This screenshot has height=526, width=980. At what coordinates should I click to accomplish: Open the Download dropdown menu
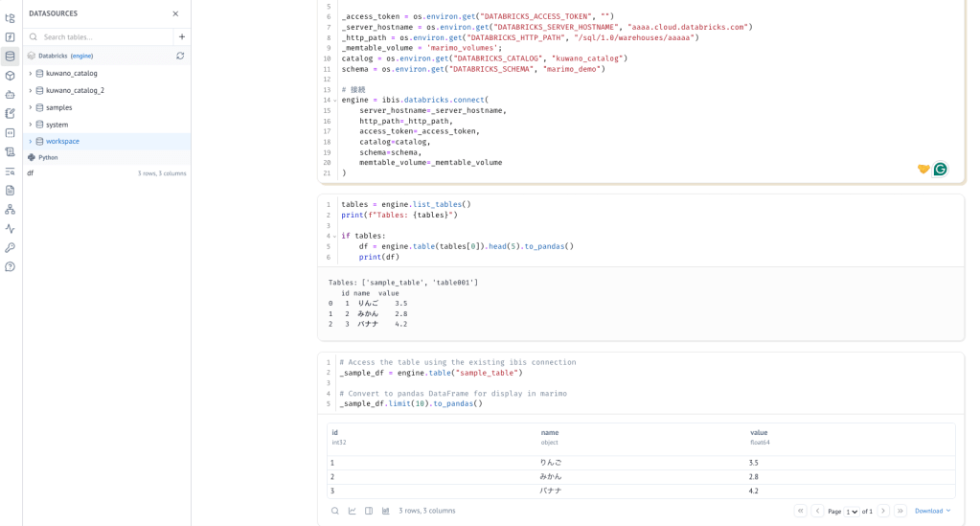click(x=932, y=511)
